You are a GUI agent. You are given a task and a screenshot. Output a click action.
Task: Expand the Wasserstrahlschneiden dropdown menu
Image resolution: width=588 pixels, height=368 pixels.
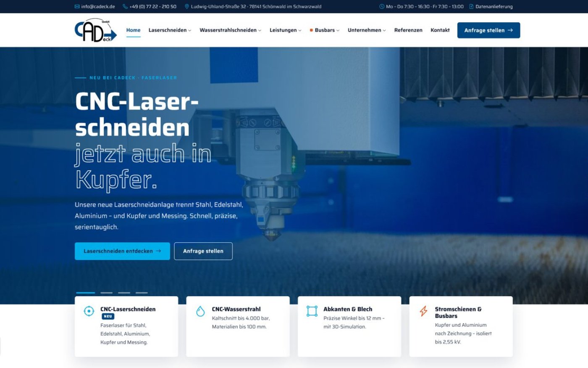(230, 30)
